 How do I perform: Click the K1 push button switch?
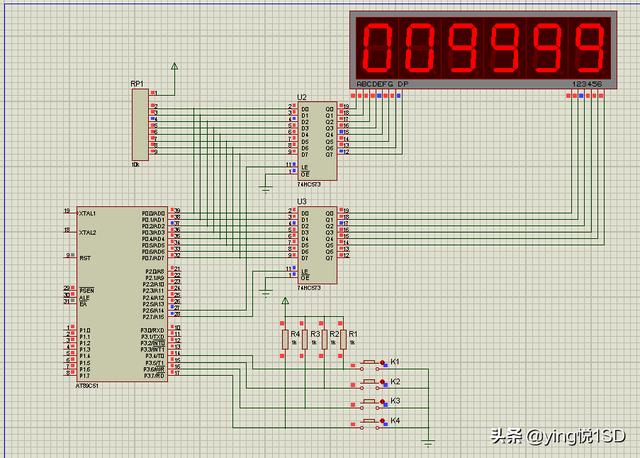click(369, 365)
